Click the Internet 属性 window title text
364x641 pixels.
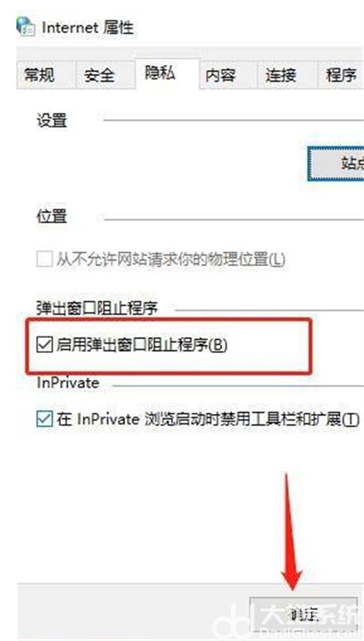click(88, 28)
